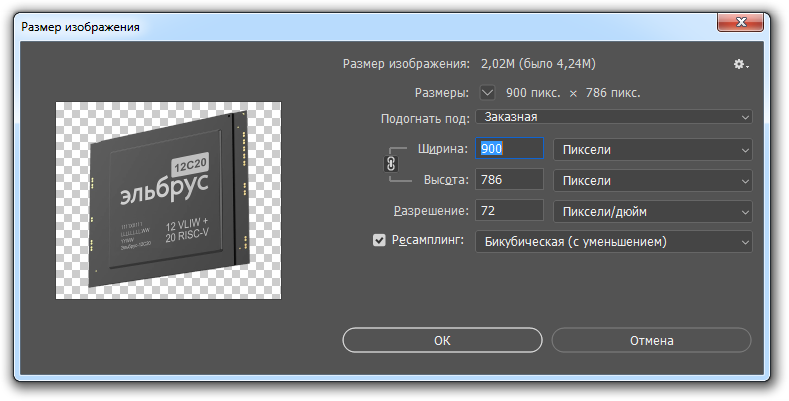Click the 2,02M (было 4,24M) size text
Screen dimensions: 789x401
(538, 64)
